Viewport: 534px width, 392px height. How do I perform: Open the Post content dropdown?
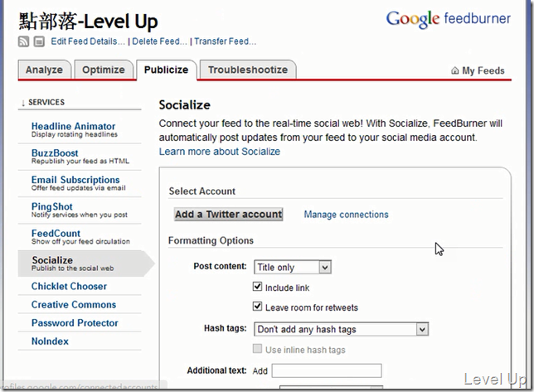click(x=293, y=267)
